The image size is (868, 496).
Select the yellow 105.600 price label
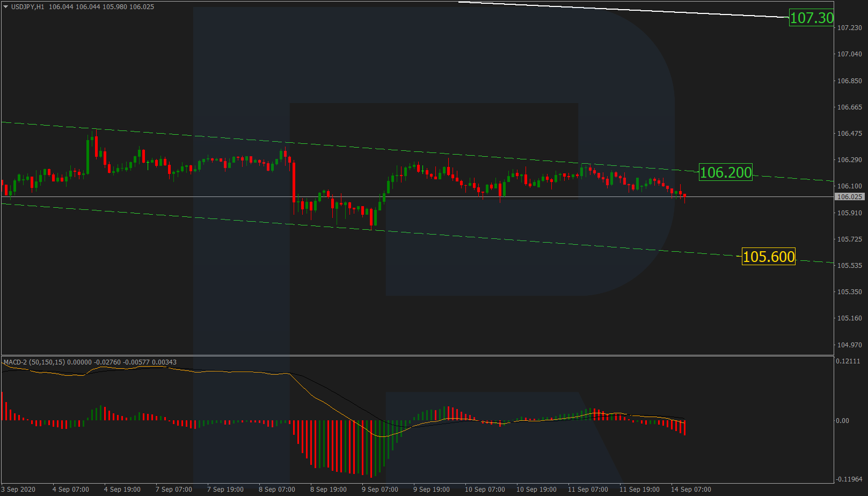click(769, 257)
